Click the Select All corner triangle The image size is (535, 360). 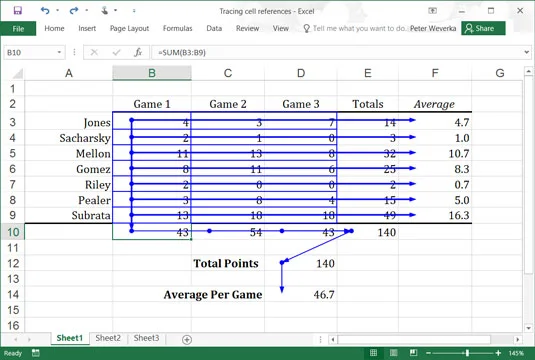pyautogui.click(x=17, y=73)
